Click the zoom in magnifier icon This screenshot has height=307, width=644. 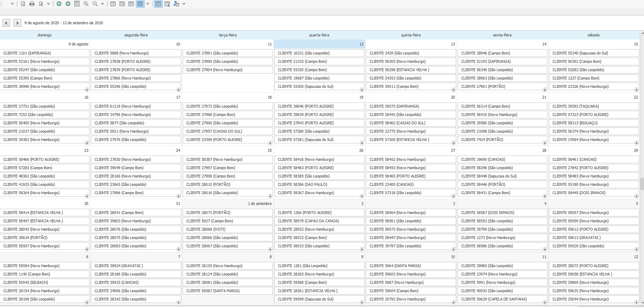pos(86,4)
